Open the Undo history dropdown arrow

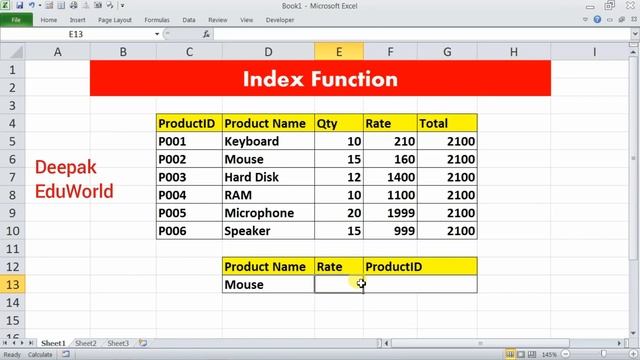coord(40,6)
